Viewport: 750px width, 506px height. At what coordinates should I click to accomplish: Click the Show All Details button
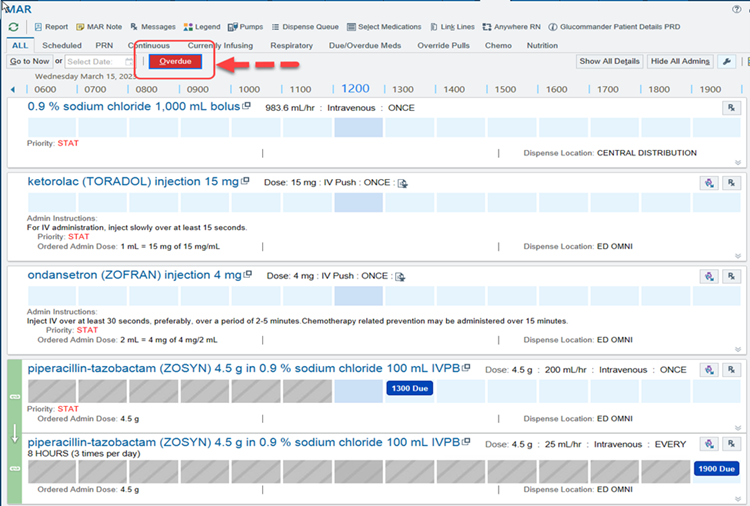click(x=609, y=61)
